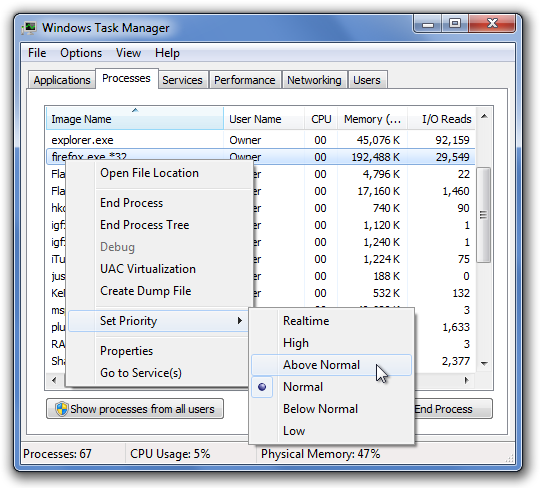
Task: Click the UAC shield icon on Show processes button
Action: click(x=62, y=409)
